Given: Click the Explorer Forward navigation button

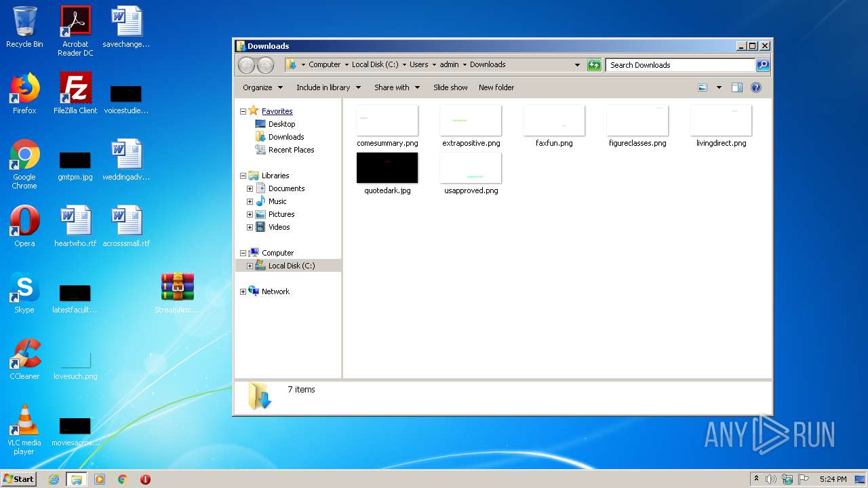Looking at the screenshot, I should (x=266, y=65).
